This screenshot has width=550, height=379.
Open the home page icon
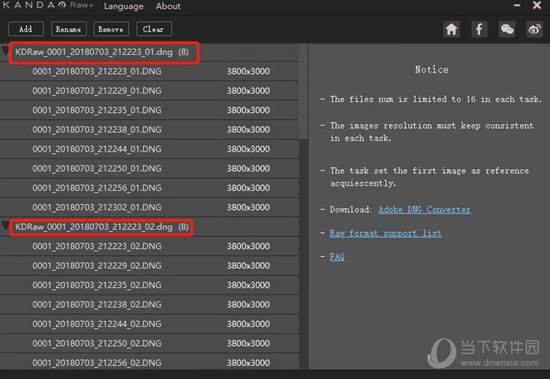451,29
